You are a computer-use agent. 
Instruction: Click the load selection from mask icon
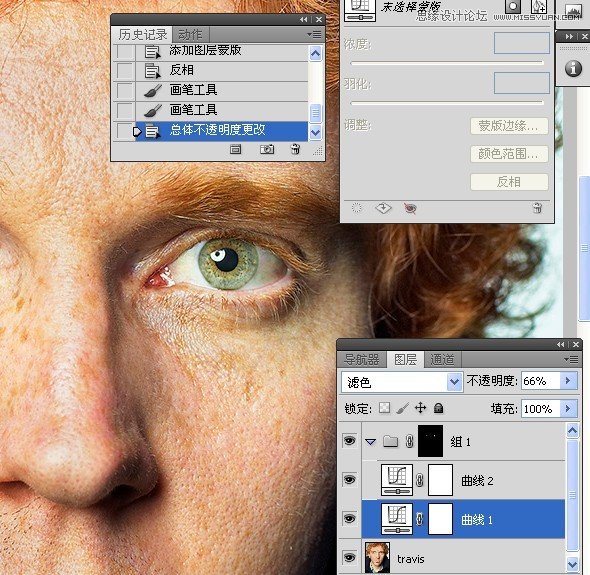coord(356,208)
